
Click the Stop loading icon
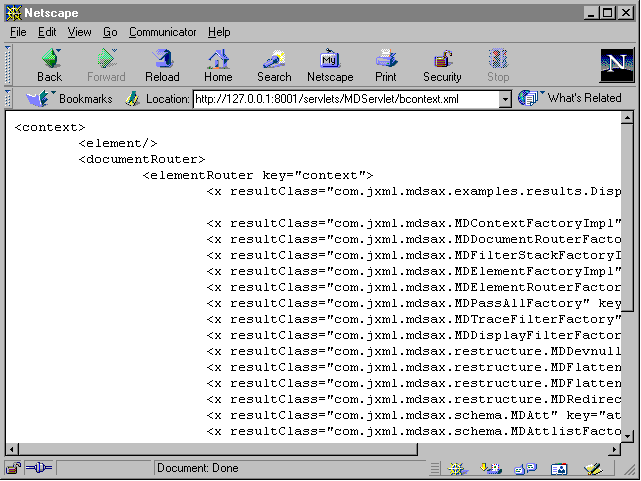tap(498, 58)
